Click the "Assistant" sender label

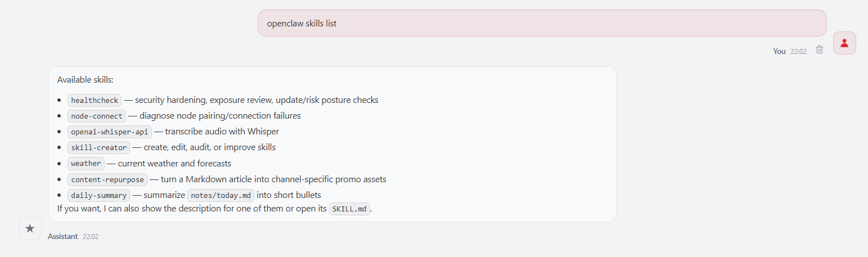63,237
